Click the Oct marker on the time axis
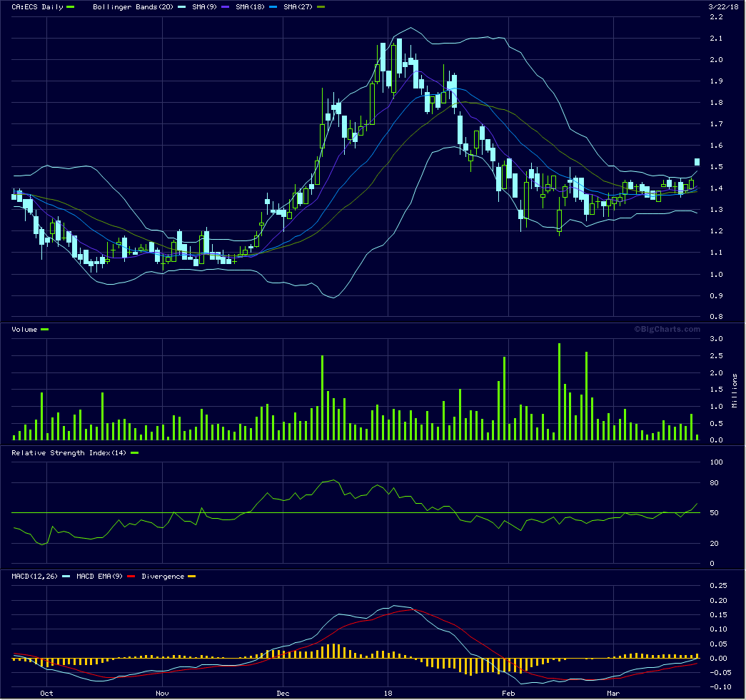The height and width of the screenshot is (700, 746). pos(46,693)
